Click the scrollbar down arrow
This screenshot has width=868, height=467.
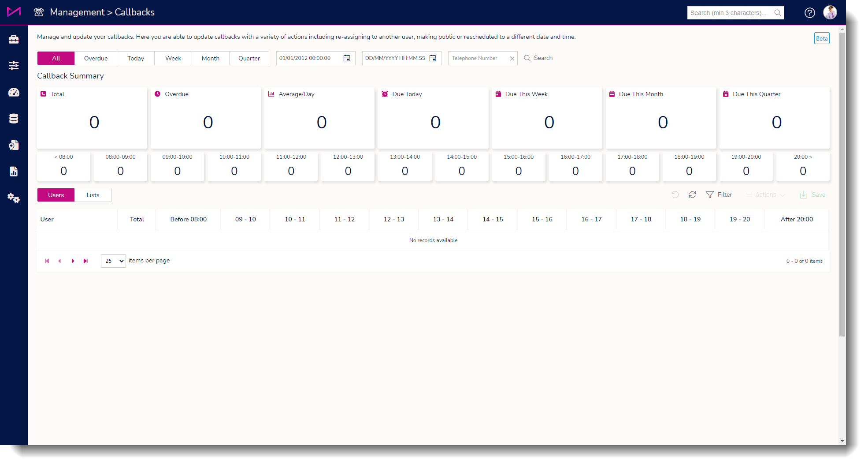point(842,441)
